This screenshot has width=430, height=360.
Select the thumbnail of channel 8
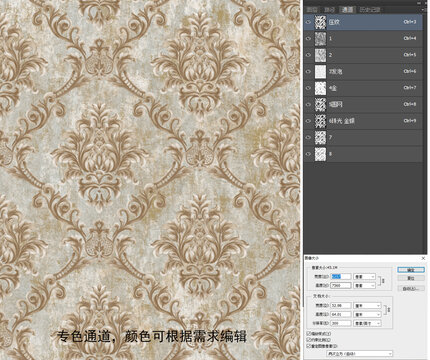320,154
